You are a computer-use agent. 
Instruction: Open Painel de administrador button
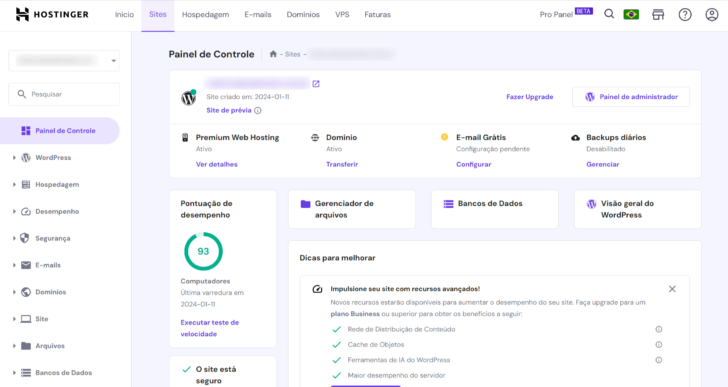point(631,97)
